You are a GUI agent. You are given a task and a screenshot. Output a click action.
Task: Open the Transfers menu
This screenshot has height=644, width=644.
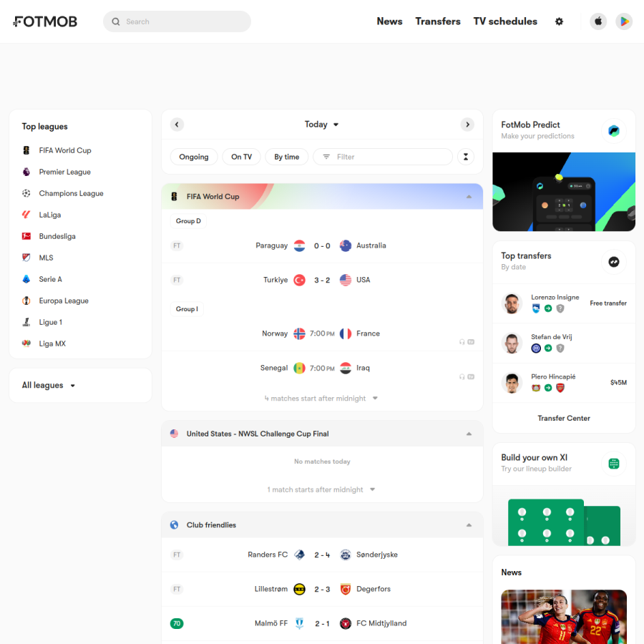[x=438, y=21]
